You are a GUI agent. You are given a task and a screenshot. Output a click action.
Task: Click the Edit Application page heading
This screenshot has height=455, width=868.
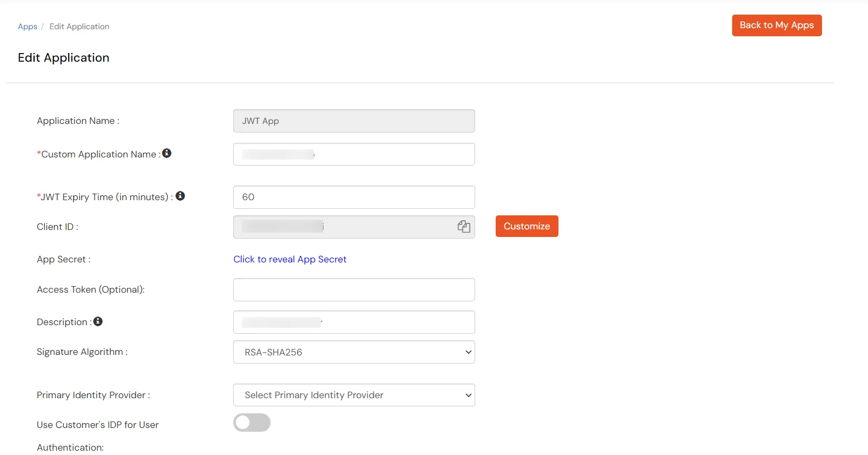pyautogui.click(x=63, y=58)
